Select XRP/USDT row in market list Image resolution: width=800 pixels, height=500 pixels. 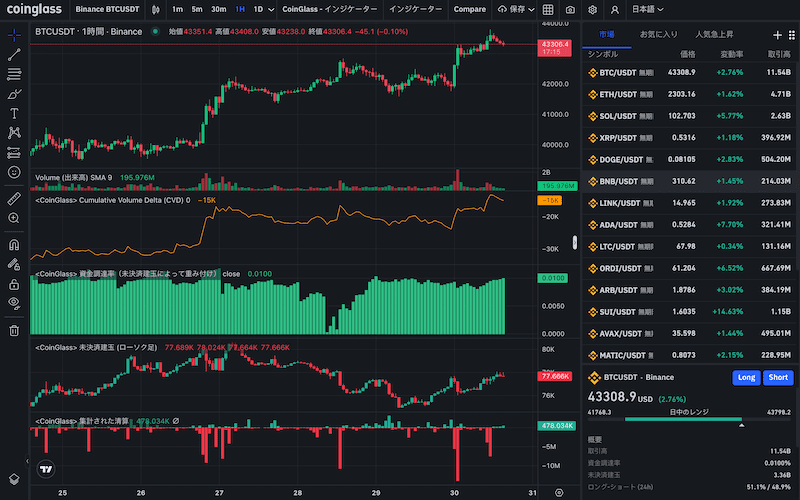pyautogui.click(x=691, y=138)
